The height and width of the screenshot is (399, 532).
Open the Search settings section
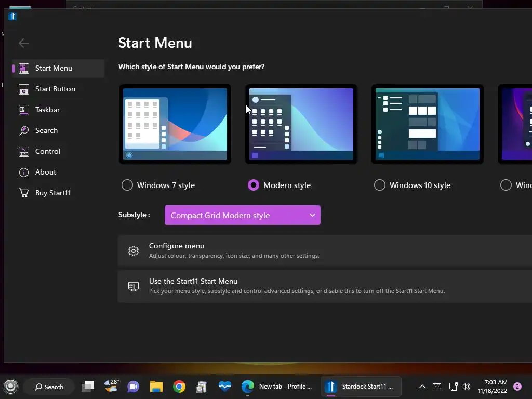coord(58,130)
